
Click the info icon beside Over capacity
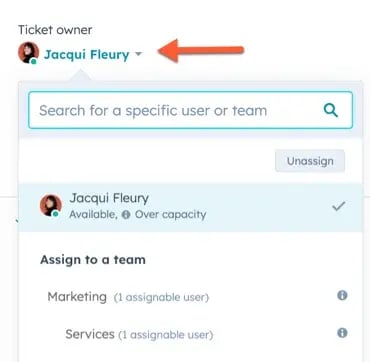click(126, 215)
